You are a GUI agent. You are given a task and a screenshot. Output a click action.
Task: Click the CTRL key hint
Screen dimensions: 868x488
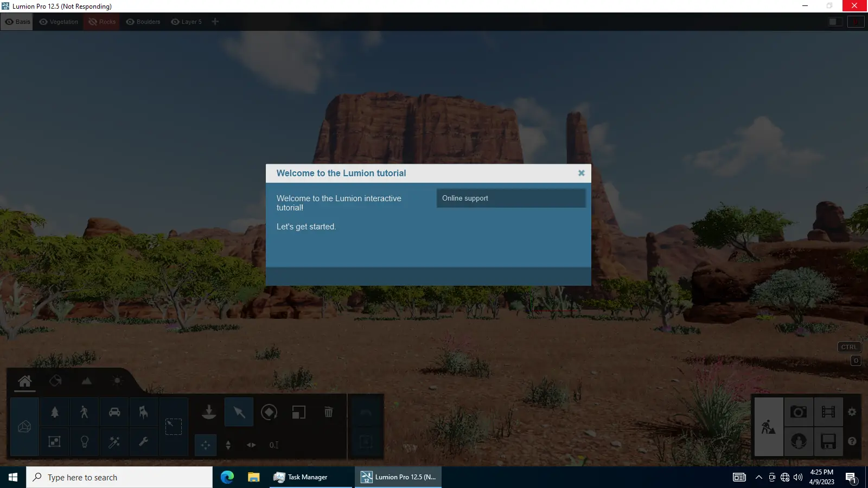pyautogui.click(x=849, y=348)
